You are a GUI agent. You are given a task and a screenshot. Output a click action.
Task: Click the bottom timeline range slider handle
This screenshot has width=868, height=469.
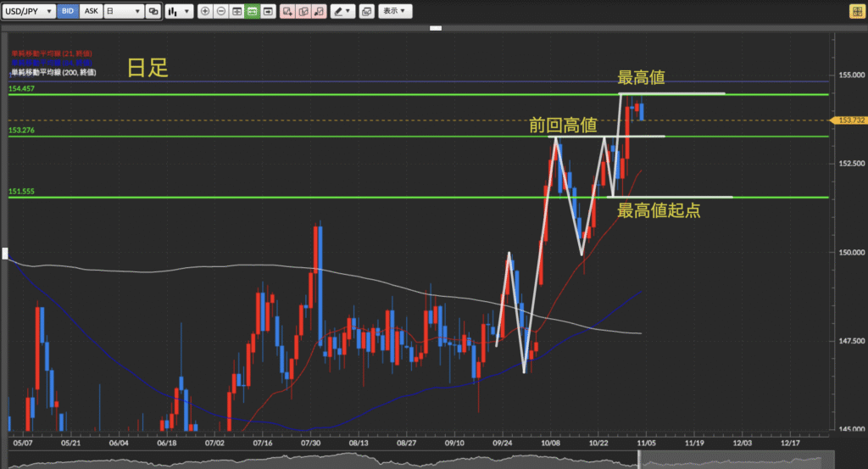[639, 460]
